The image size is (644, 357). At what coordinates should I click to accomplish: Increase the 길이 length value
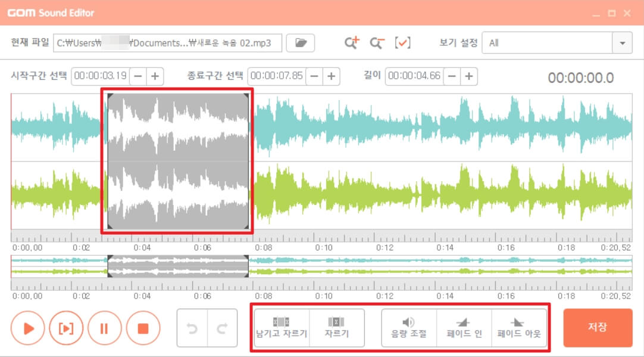[x=470, y=76]
